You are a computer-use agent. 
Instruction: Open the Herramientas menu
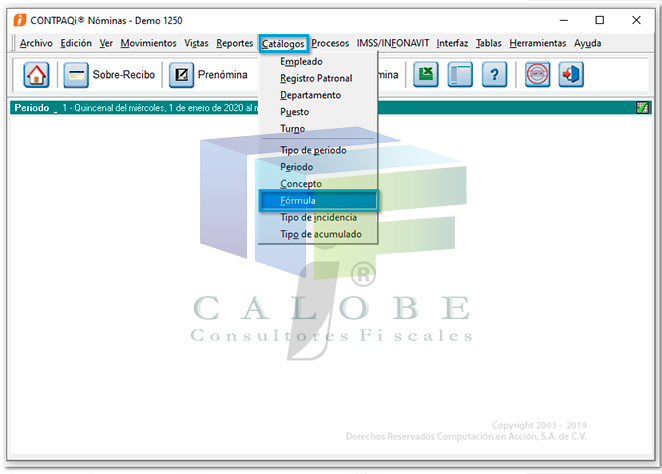(x=537, y=43)
